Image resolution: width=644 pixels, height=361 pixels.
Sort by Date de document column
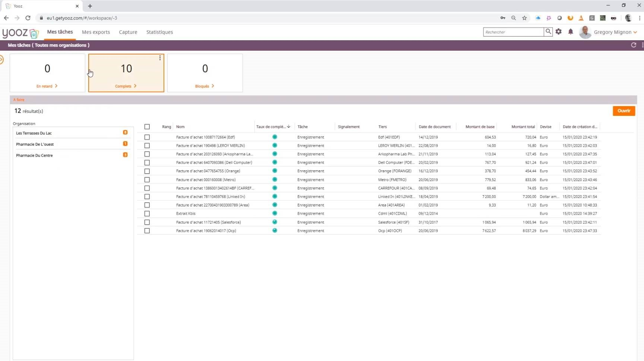tap(435, 127)
